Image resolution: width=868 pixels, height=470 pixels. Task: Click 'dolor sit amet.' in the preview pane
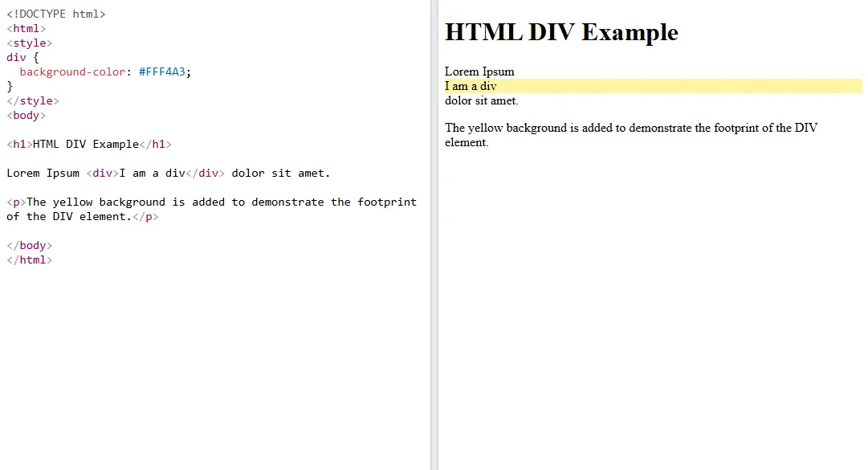(481, 100)
